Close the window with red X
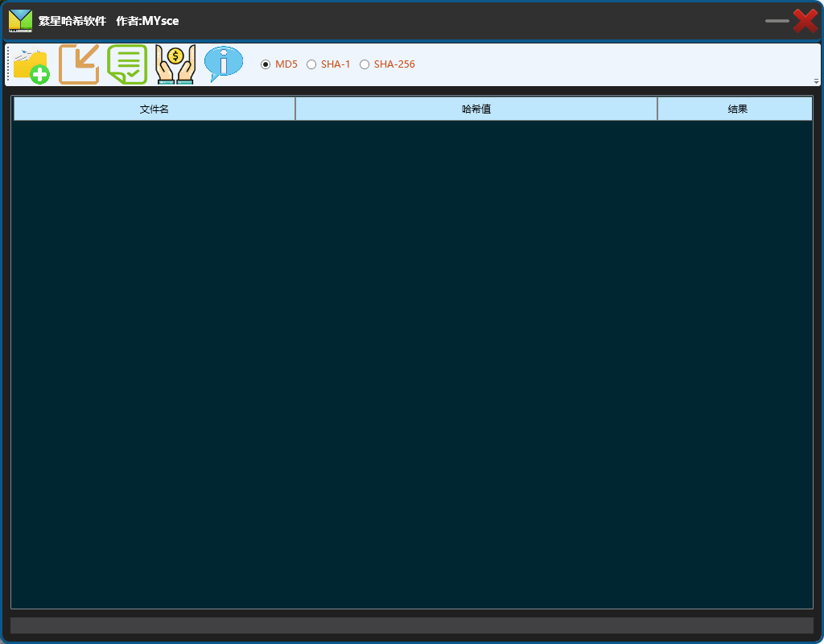 click(x=805, y=21)
